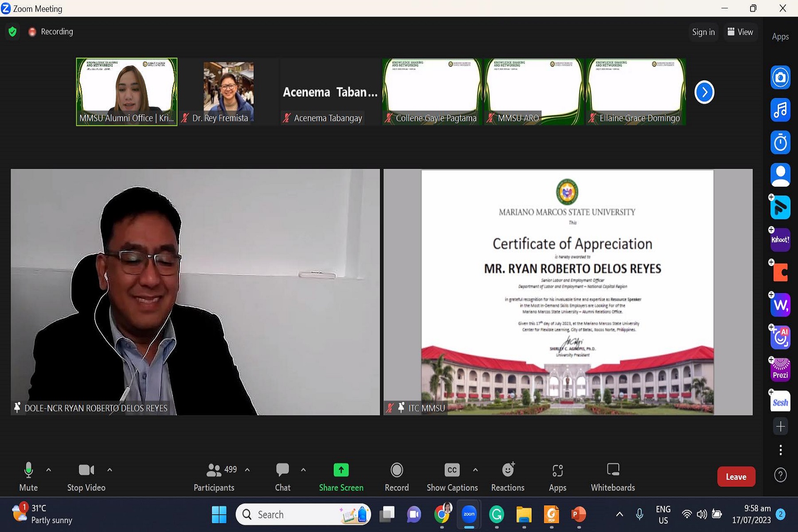Open File Explorer from the taskbar
Image resolution: width=798 pixels, height=532 pixels.
pos(524,514)
